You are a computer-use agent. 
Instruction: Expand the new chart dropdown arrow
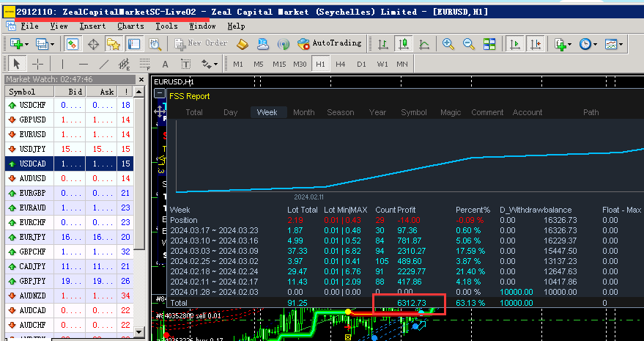pos(26,44)
